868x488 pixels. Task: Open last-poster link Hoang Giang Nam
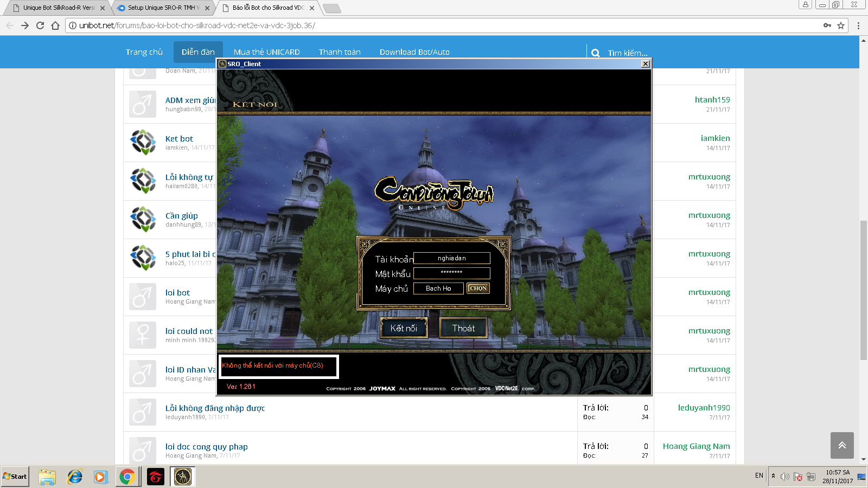pos(696,446)
